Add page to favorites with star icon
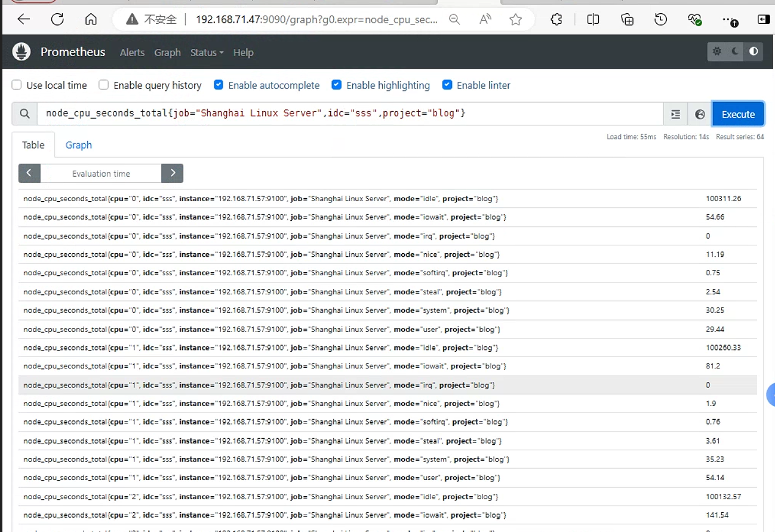Screen dimensions: 775x532 point(516,20)
